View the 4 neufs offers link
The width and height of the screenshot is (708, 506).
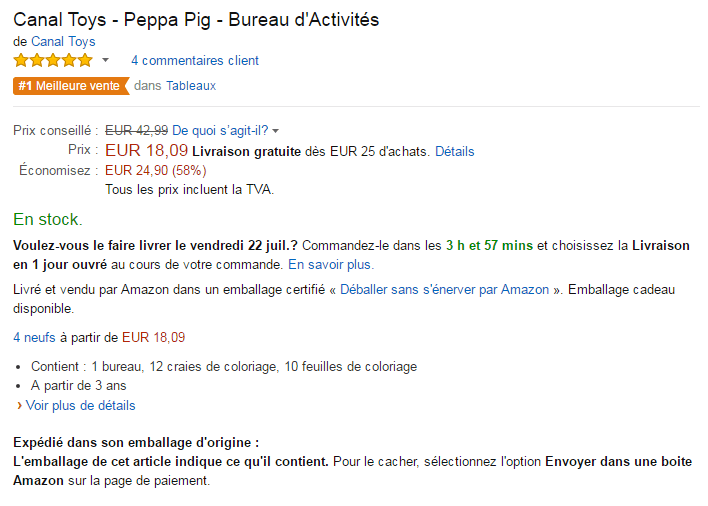pyautogui.click(x=34, y=337)
